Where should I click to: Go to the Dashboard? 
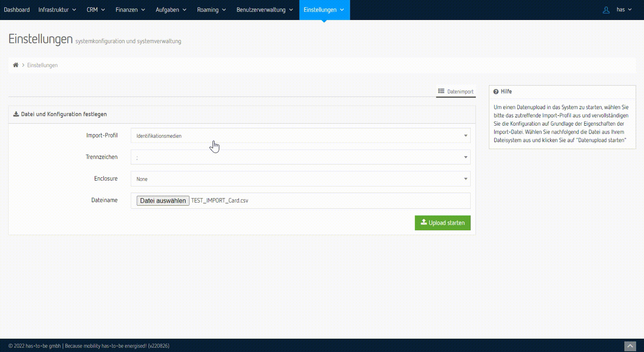tap(17, 10)
